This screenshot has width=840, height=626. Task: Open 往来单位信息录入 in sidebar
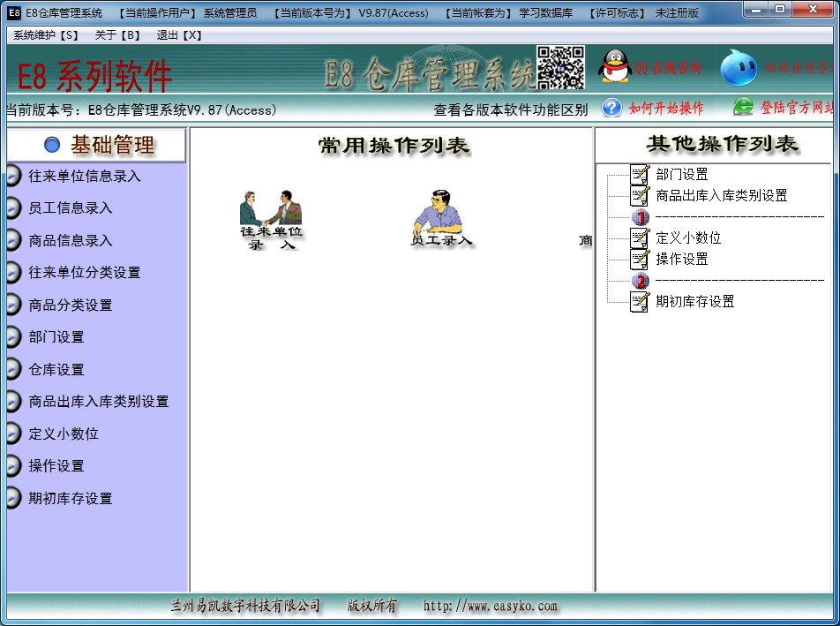point(85,177)
